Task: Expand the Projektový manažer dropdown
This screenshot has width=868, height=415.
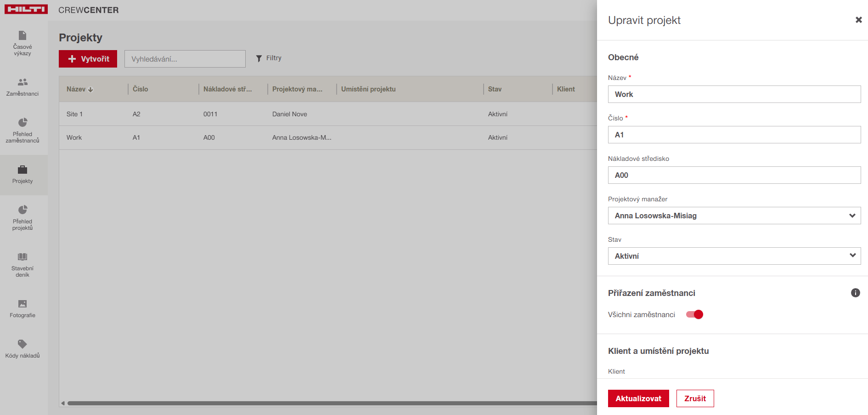Action: click(734, 216)
